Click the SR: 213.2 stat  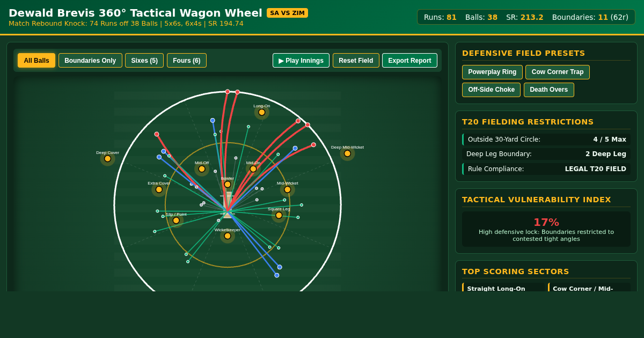point(525,17)
